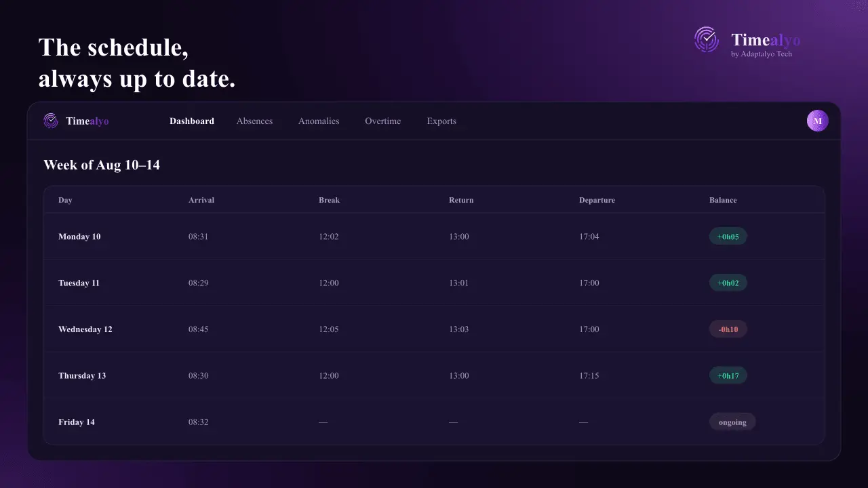The height and width of the screenshot is (488, 868).
Task: Click Wednesday's return time 13:03
Action: click(459, 329)
